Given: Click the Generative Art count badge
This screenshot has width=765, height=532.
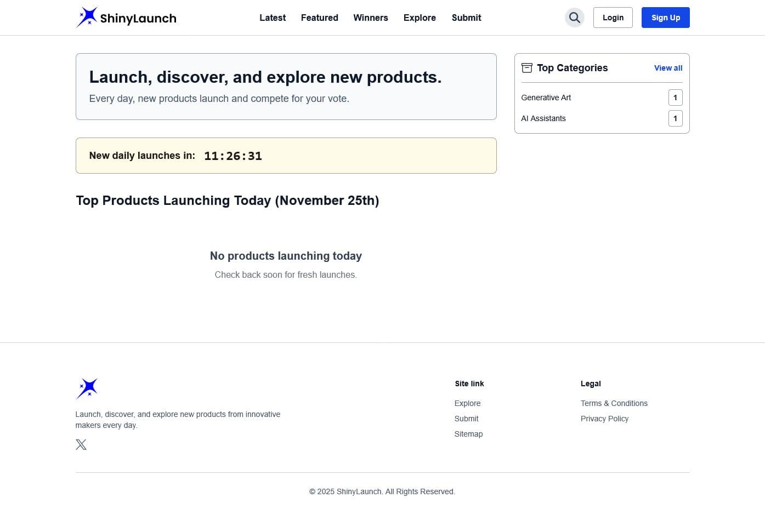Looking at the screenshot, I should (x=675, y=98).
